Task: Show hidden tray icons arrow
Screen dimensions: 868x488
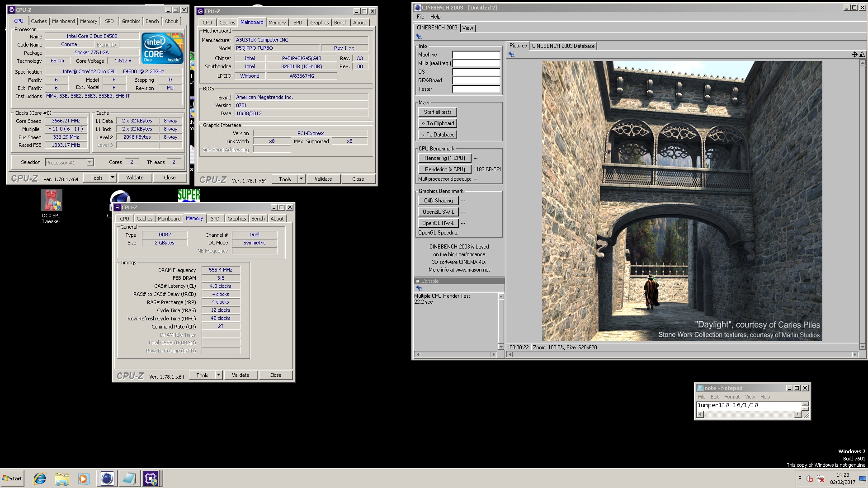Action: pyautogui.click(x=800, y=478)
